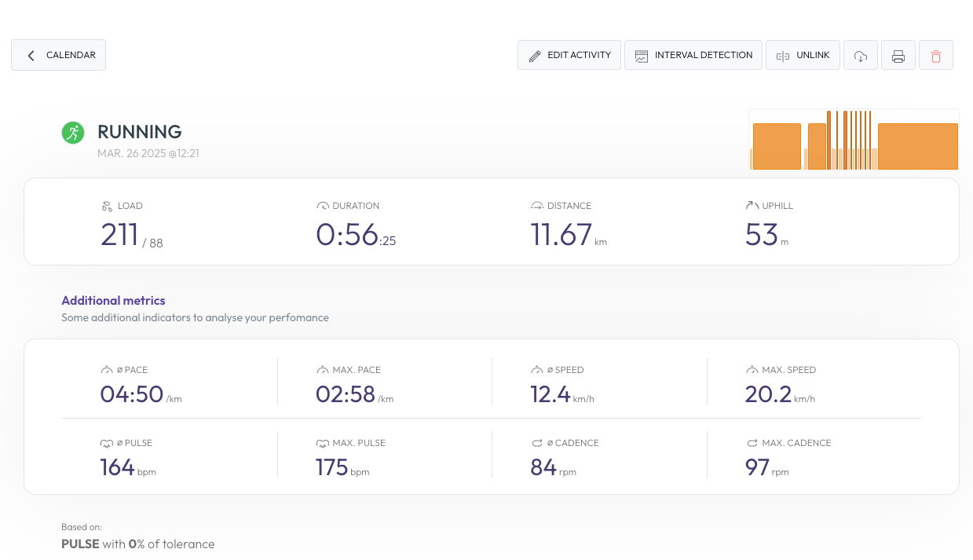Viewport: 973px width, 560px height.
Task: Click the max cadence 97
Action: click(x=757, y=467)
